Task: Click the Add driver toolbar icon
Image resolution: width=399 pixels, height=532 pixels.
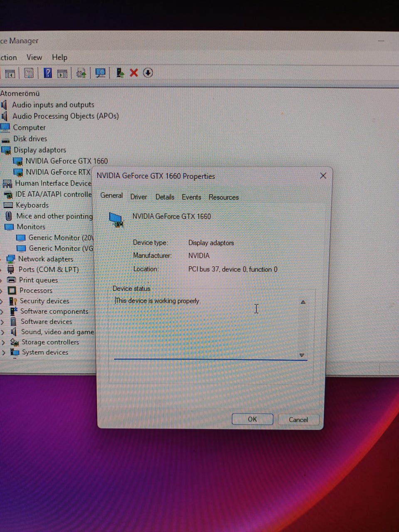Action: click(120, 73)
